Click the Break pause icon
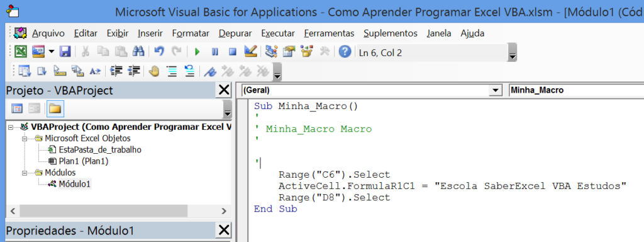Image resolution: width=644 pixels, height=242 pixels. click(215, 52)
